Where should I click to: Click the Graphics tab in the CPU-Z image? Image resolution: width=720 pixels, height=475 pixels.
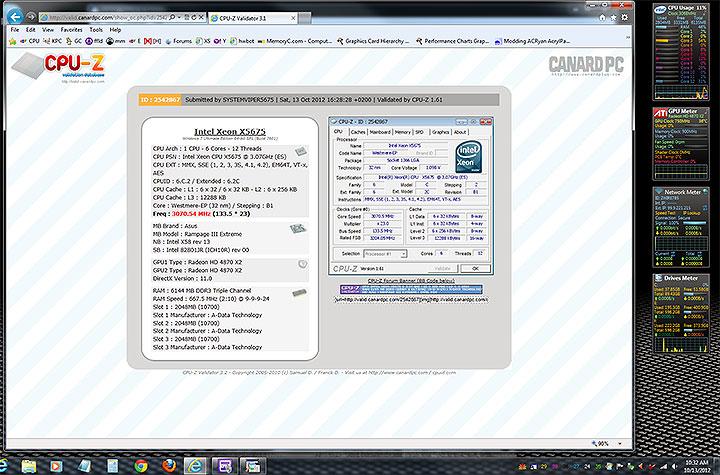[440, 132]
